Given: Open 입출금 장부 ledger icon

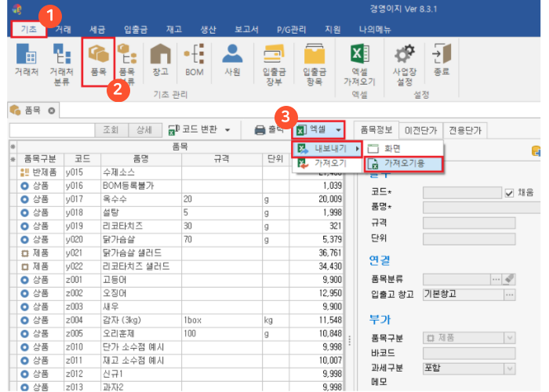Looking at the screenshot, I should pos(274,60).
